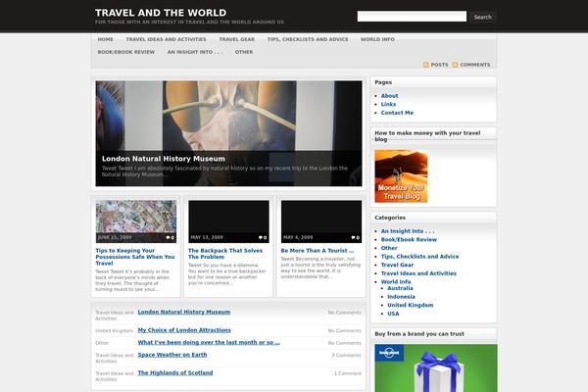Open Tips, Checklists and Advice sidebar category

tap(419, 257)
